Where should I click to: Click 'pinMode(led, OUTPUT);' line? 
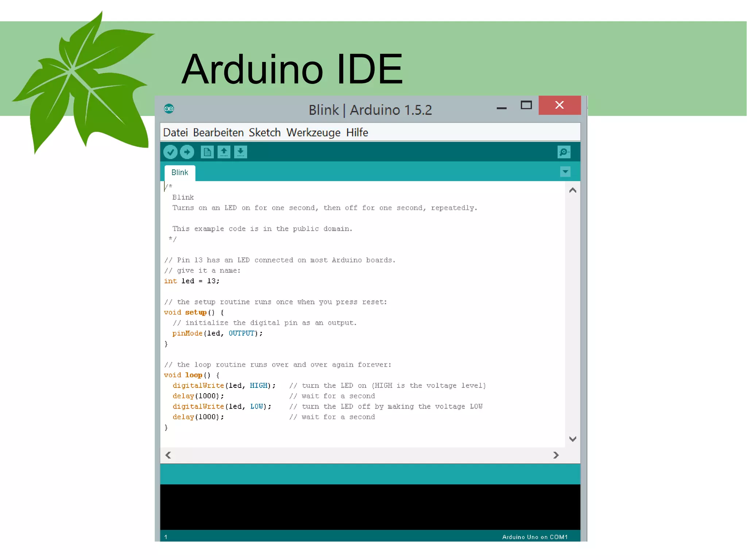[217, 333]
